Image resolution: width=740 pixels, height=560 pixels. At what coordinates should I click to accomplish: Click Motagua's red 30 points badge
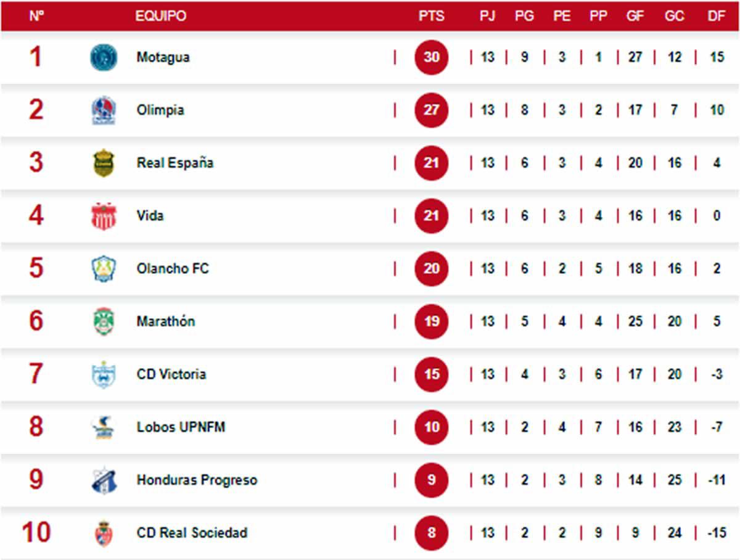click(x=432, y=57)
